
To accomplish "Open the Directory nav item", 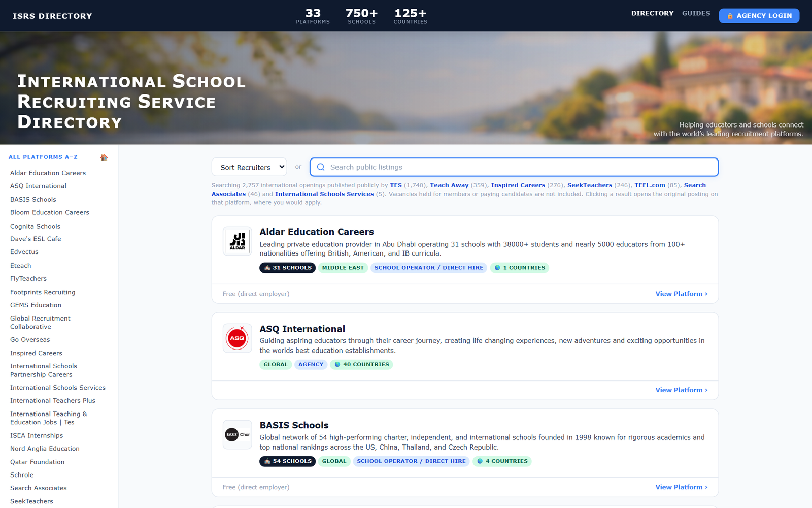I will pyautogui.click(x=652, y=13).
